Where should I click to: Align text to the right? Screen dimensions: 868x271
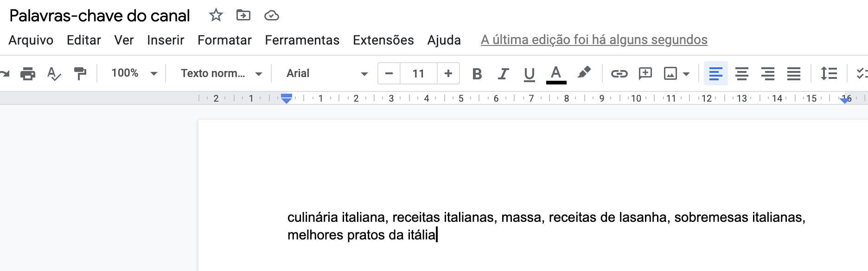[x=768, y=73]
